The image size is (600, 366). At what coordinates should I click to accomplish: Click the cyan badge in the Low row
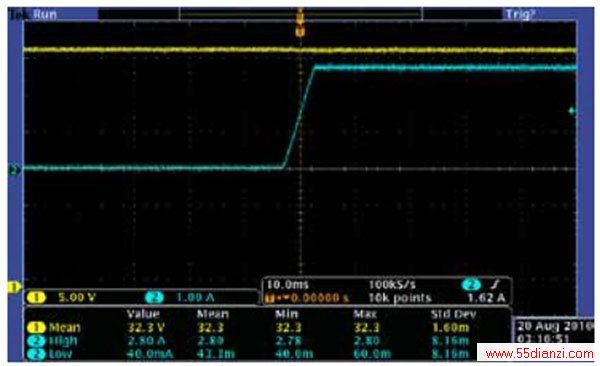[36, 354]
